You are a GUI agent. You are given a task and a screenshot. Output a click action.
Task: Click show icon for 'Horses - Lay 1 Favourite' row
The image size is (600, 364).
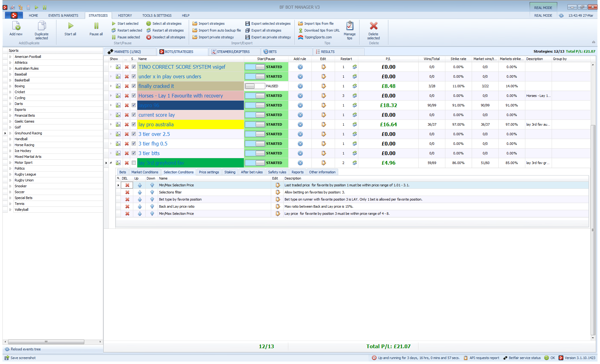click(x=118, y=96)
